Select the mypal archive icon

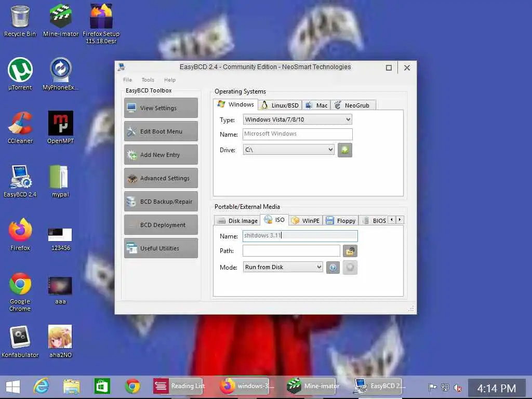tap(60, 181)
